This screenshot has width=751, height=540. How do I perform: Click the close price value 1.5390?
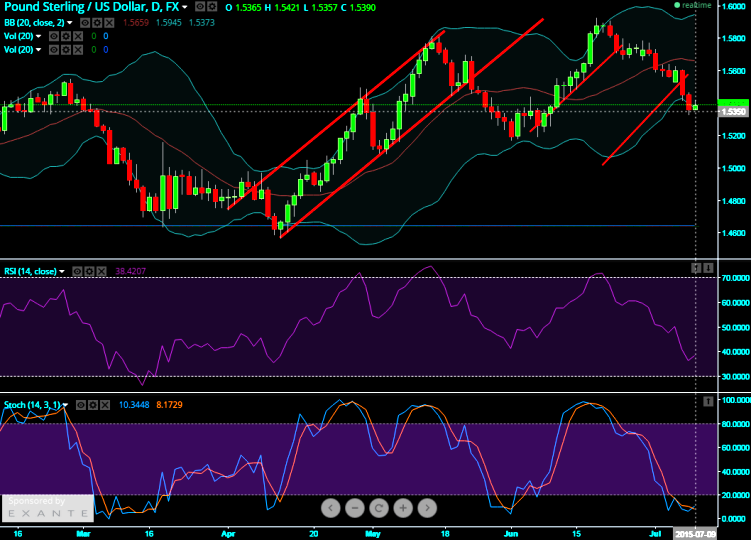tap(363, 8)
